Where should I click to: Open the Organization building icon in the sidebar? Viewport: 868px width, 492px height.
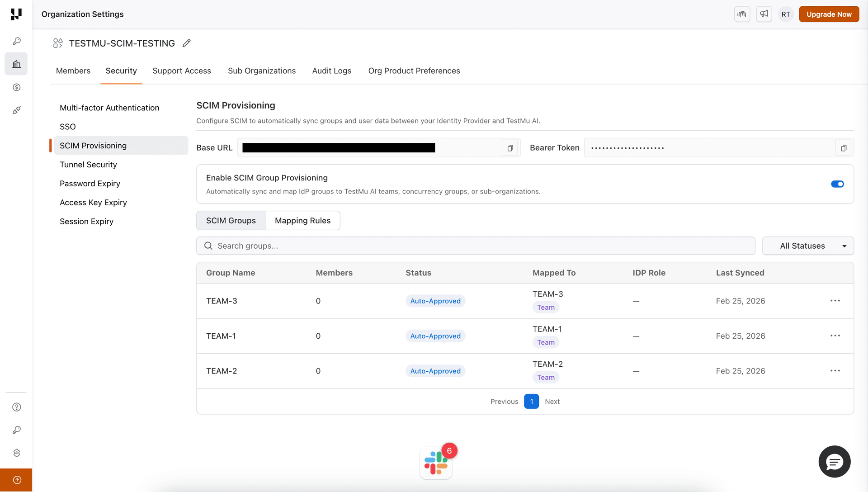pyautogui.click(x=16, y=64)
